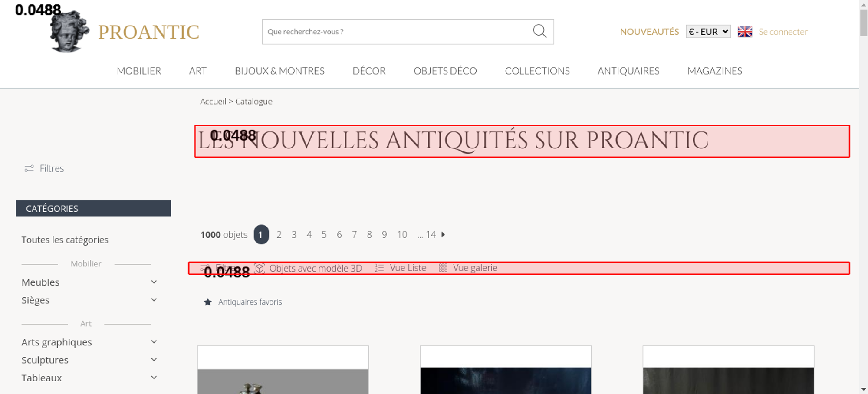Open the MOBILIER menu

[x=139, y=71]
